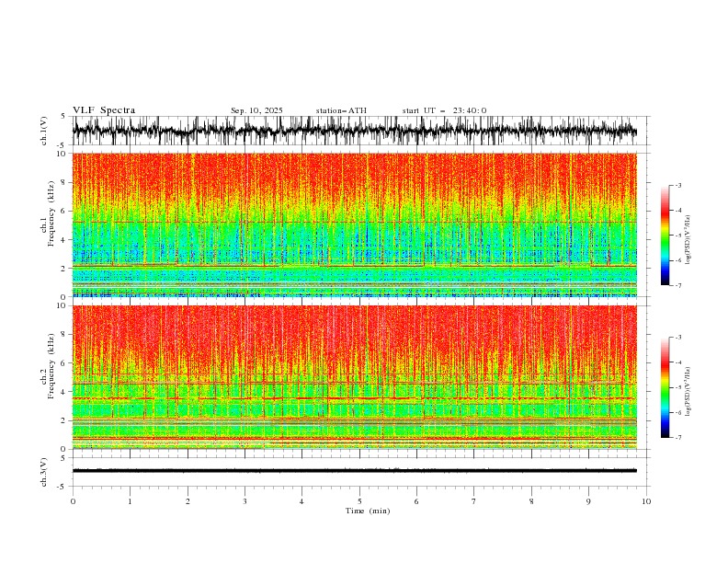The height and width of the screenshot is (563, 728).
Task: Click time axis tick label 9
Action: pos(588,501)
